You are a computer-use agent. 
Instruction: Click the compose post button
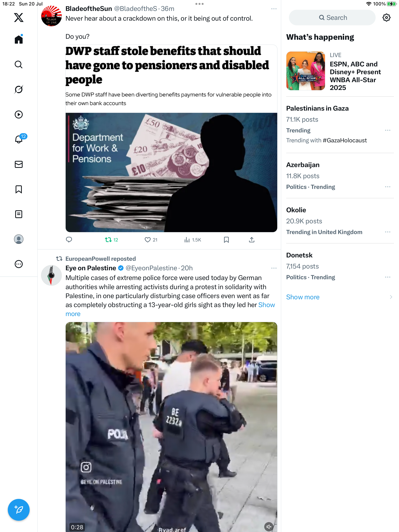point(19,509)
